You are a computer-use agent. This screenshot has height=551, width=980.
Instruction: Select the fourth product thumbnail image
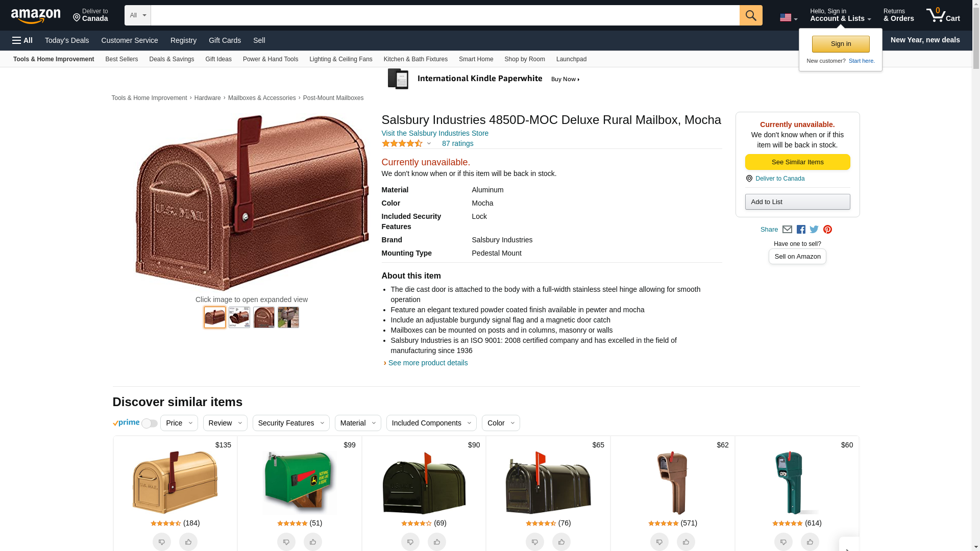point(288,317)
